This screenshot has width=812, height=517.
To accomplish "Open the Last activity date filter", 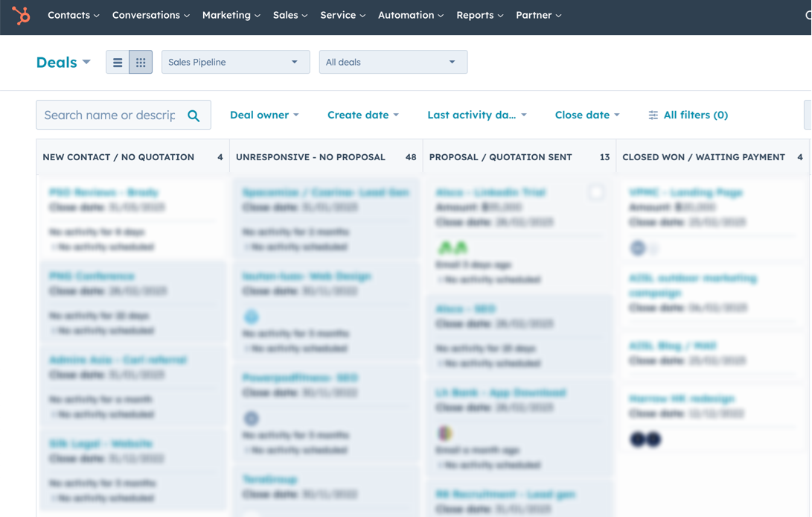I will click(476, 115).
